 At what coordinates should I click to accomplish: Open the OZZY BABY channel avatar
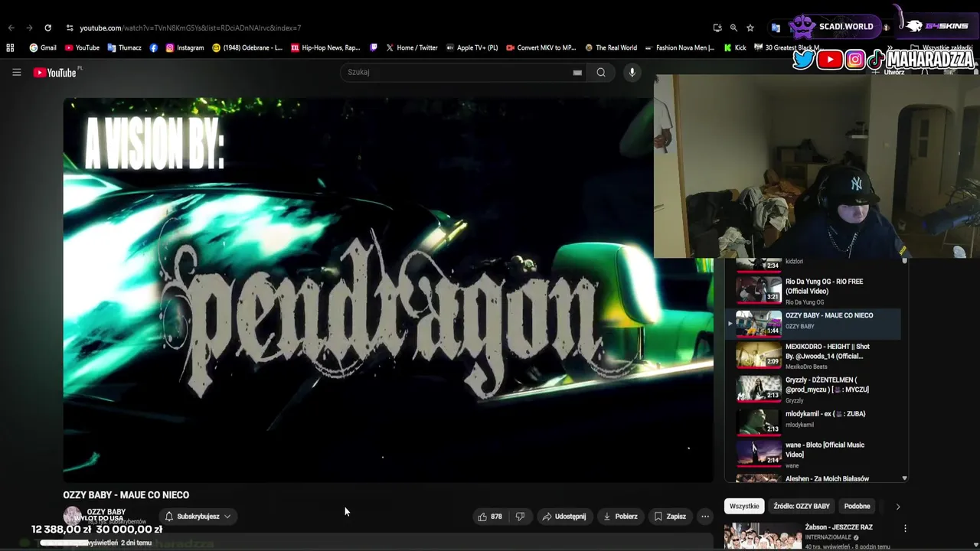pos(72,516)
